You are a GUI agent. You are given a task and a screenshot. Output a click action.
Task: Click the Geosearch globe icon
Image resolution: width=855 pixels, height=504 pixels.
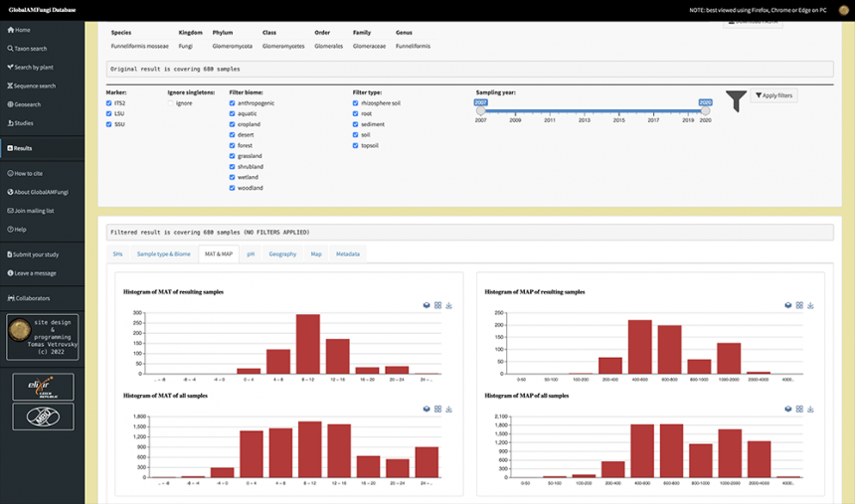(10, 104)
